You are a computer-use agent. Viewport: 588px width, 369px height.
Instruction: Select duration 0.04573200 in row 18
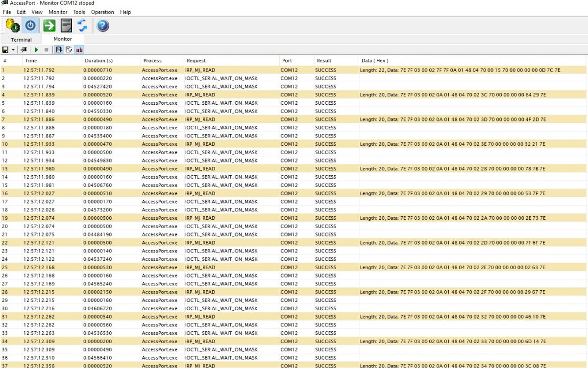point(98,210)
